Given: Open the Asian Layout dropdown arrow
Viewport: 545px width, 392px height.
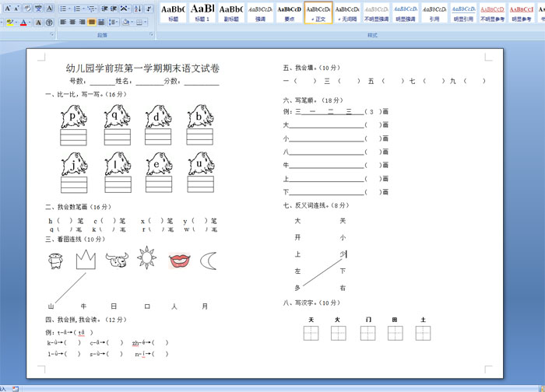Looking at the screenshot, I should click(x=129, y=9).
